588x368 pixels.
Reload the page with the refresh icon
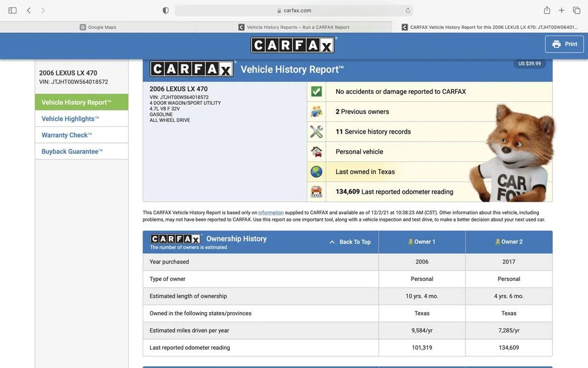(x=408, y=10)
